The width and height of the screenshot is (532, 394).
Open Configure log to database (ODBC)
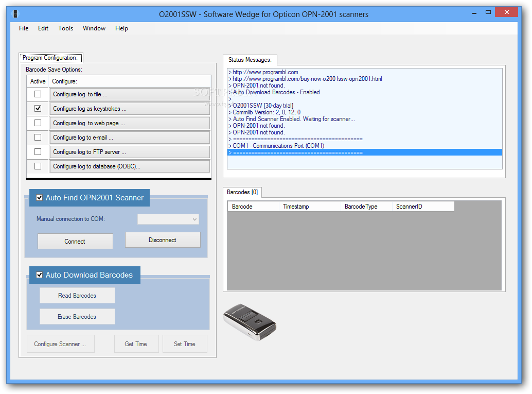click(x=130, y=166)
